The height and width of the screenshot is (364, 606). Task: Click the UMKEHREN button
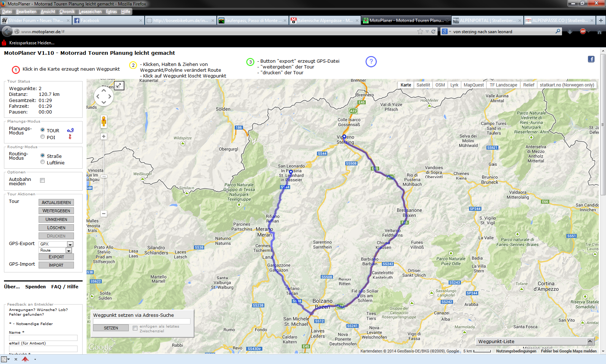[x=56, y=219]
